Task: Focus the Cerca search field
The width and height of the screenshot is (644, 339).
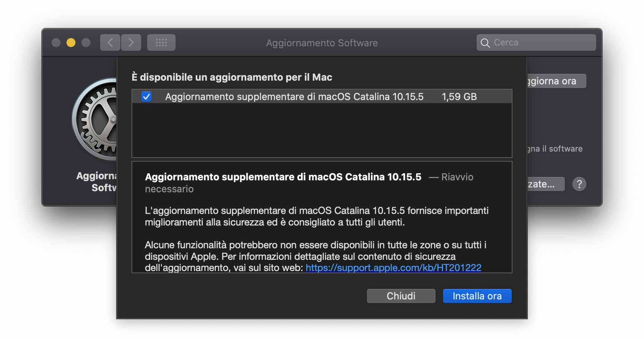Action: coord(542,43)
